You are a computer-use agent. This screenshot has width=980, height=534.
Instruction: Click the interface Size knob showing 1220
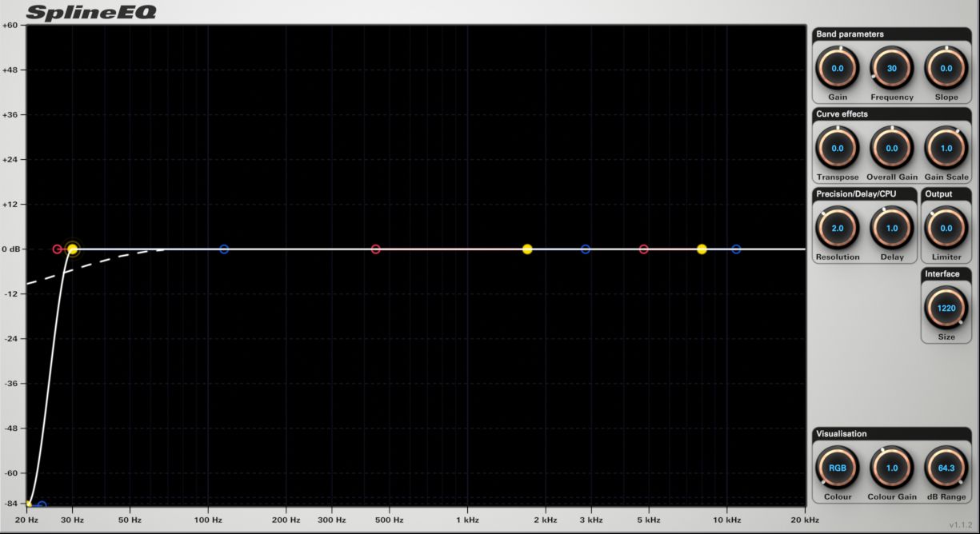946,308
